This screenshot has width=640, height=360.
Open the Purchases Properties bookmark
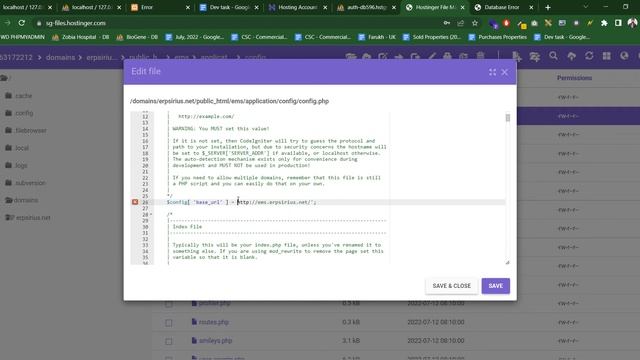coord(498,37)
